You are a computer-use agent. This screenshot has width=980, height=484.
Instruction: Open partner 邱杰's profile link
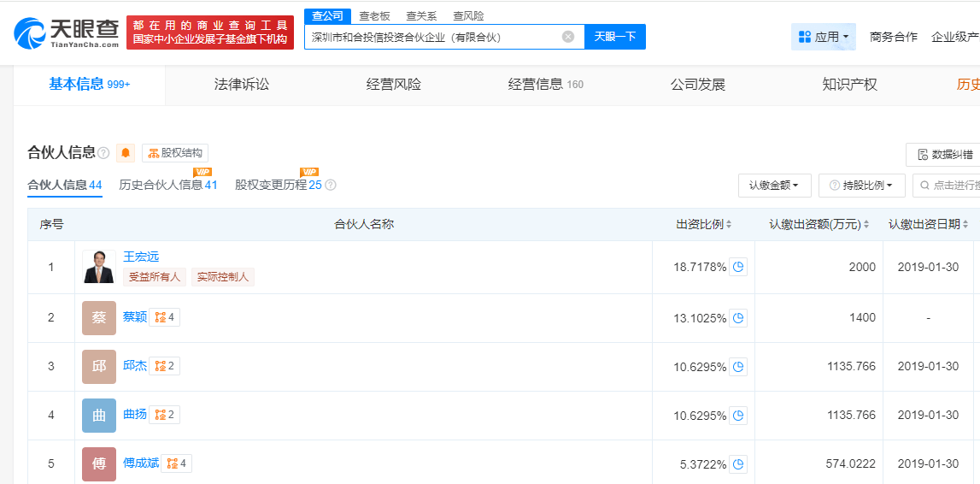coord(135,366)
